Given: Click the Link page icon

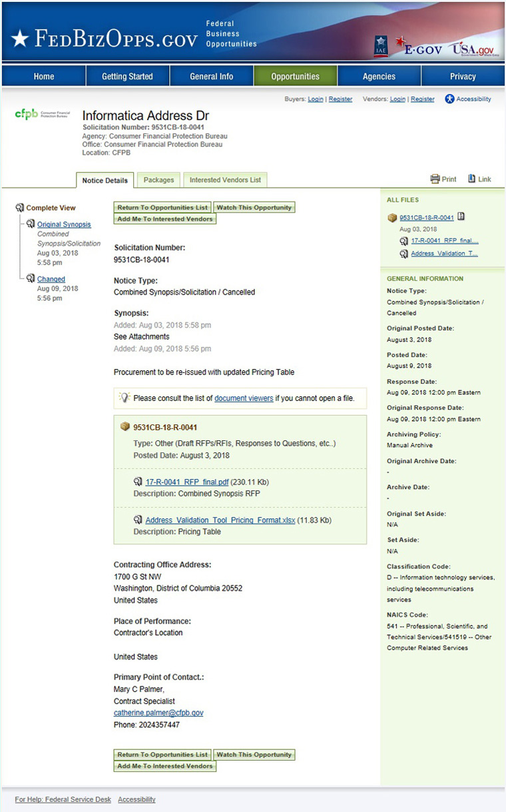Looking at the screenshot, I should 471,179.
